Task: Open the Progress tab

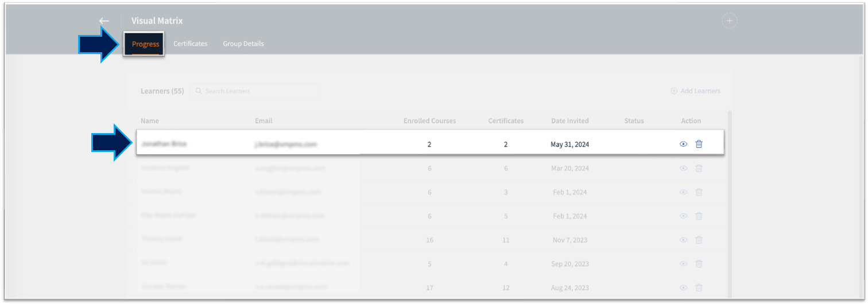Action: pos(145,44)
